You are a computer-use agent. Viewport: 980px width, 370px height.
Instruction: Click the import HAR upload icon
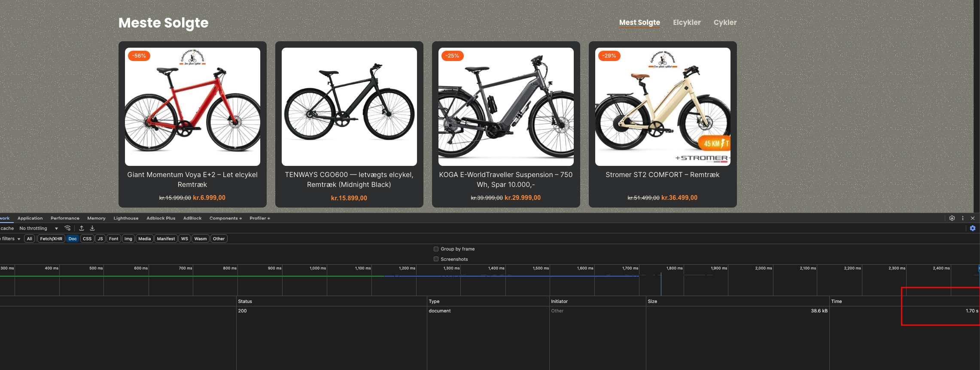(82, 228)
